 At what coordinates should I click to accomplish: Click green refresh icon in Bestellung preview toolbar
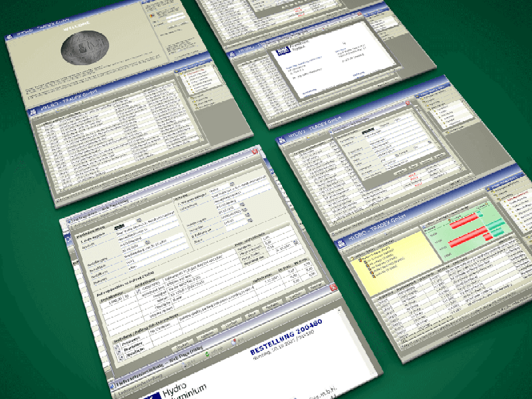207,354
